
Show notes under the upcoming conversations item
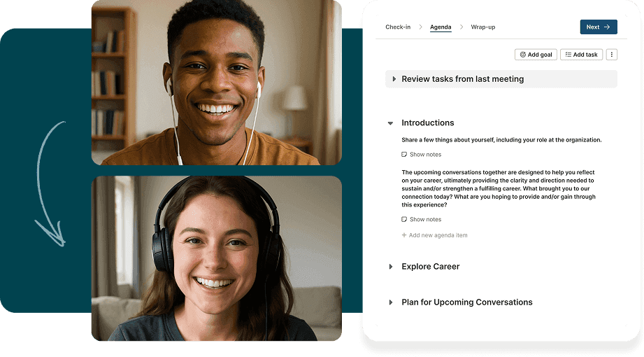point(422,219)
